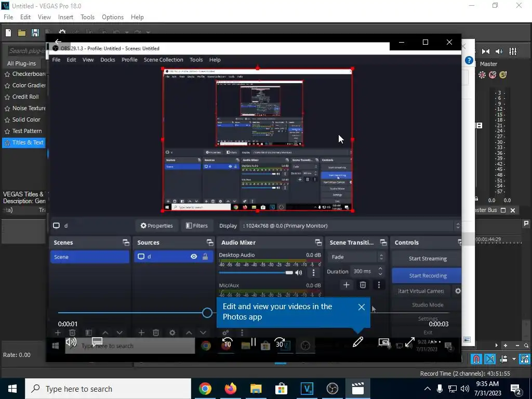The width and height of the screenshot is (532, 399).
Task: Toggle auto ripple button
Action: [x=503, y=359]
